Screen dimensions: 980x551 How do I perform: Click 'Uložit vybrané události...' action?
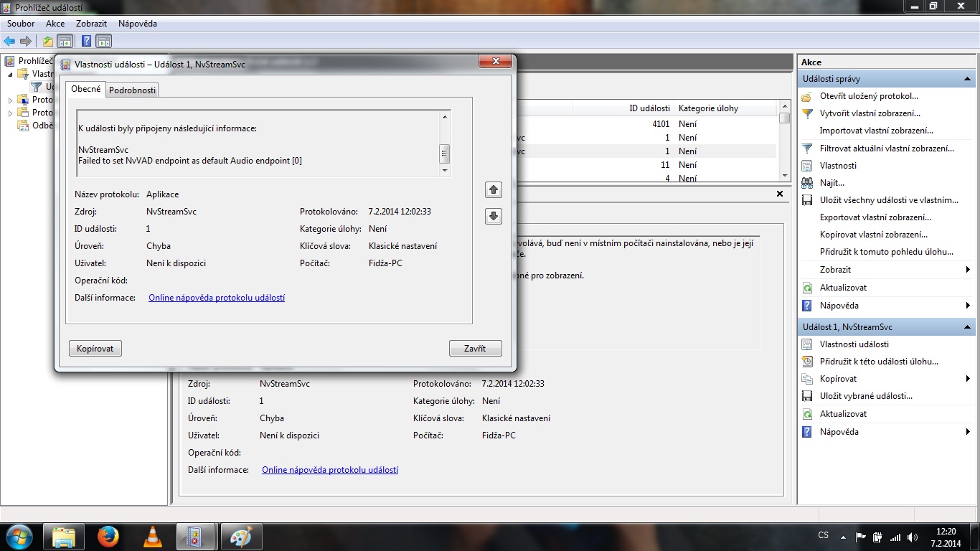click(866, 396)
